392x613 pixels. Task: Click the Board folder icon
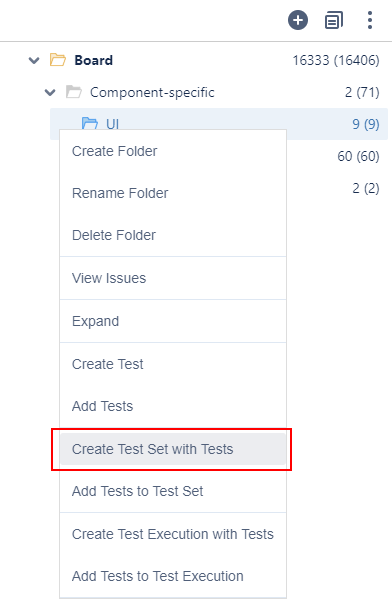click(x=58, y=60)
